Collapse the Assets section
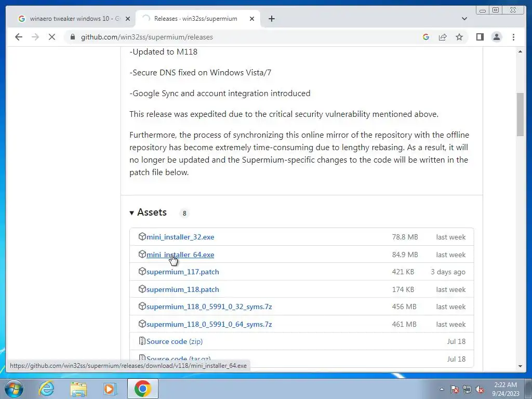Image resolution: width=532 pixels, height=399 pixels. (x=148, y=212)
